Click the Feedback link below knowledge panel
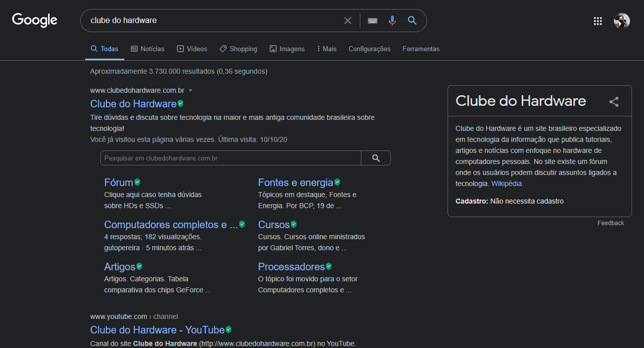Image resolution: width=644 pixels, height=348 pixels. 611,223
